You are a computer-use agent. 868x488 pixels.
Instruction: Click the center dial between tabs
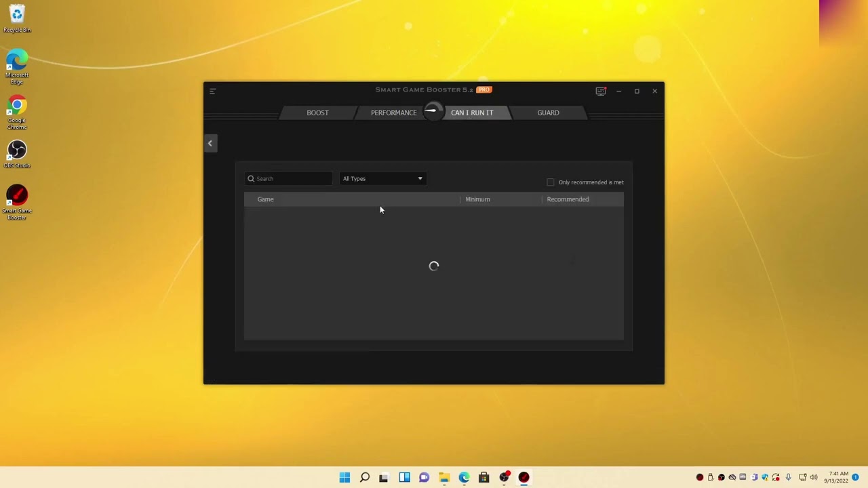click(433, 110)
